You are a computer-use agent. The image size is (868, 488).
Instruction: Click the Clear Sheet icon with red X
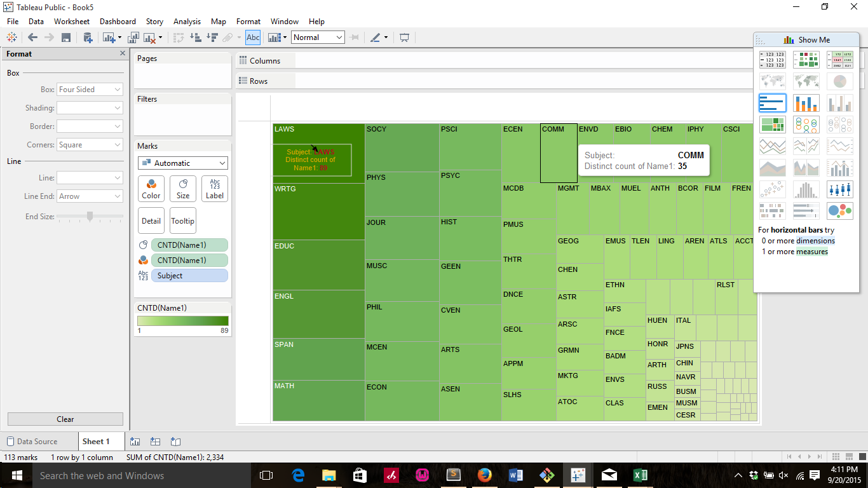click(150, 37)
